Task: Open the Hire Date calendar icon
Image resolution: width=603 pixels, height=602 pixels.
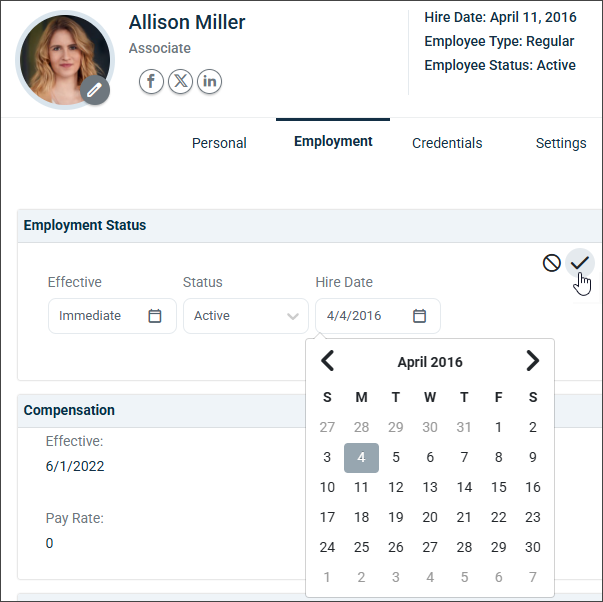Action: coord(419,316)
